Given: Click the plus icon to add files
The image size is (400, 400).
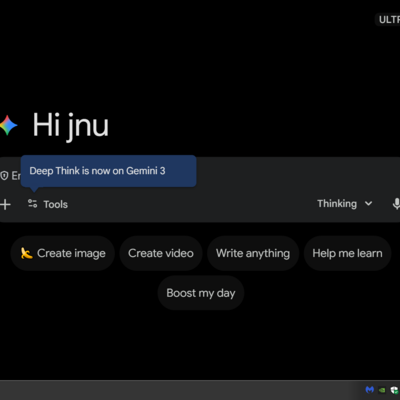Looking at the screenshot, I should (5, 204).
